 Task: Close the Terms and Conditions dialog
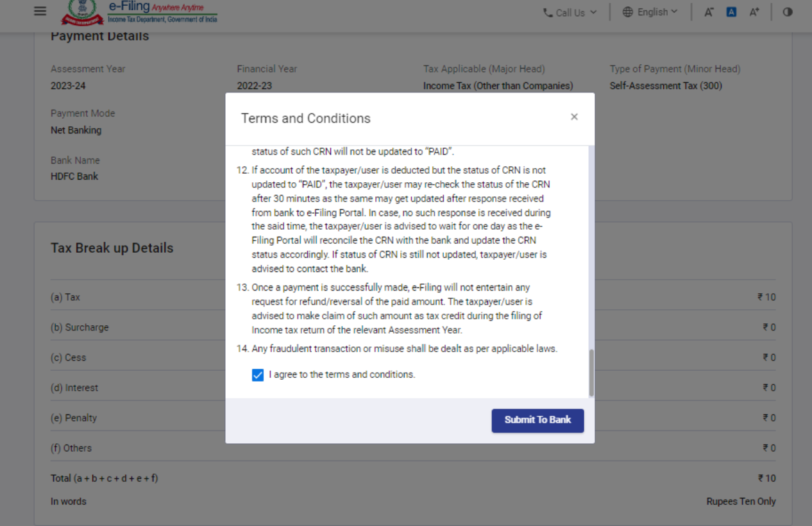pos(574,117)
